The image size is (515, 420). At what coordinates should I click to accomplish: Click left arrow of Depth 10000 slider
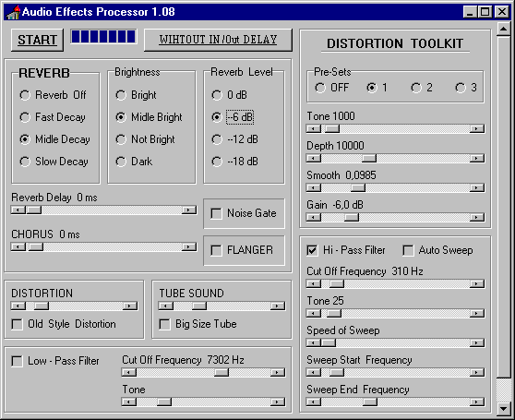pos(314,159)
